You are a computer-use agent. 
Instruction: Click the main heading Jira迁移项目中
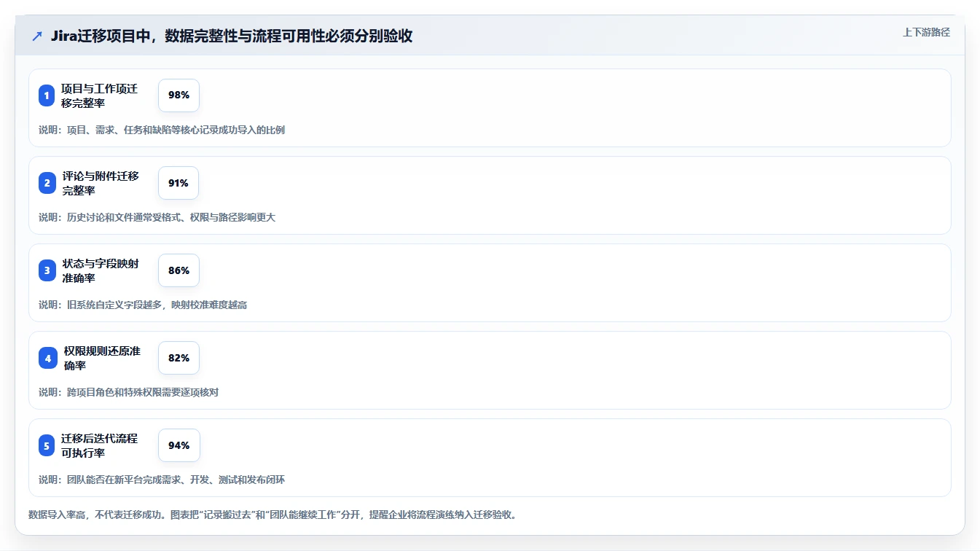click(232, 36)
